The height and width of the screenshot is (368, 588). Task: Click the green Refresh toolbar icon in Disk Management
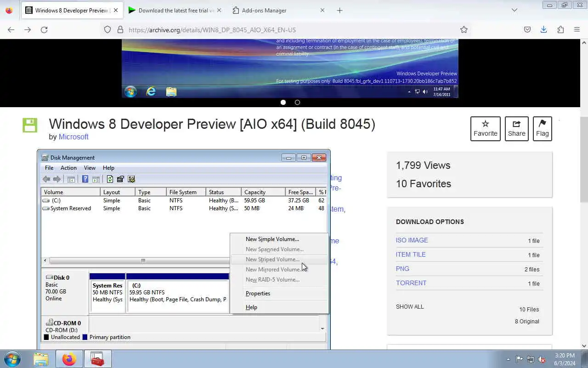coord(110,179)
